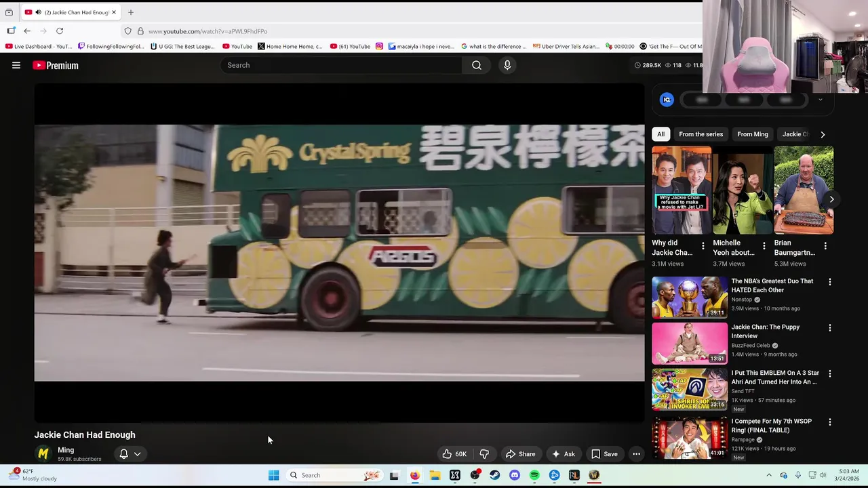Play The NBA's Greatest Duo thumbnail
The width and height of the screenshot is (868, 488).
tap(690, 298)
